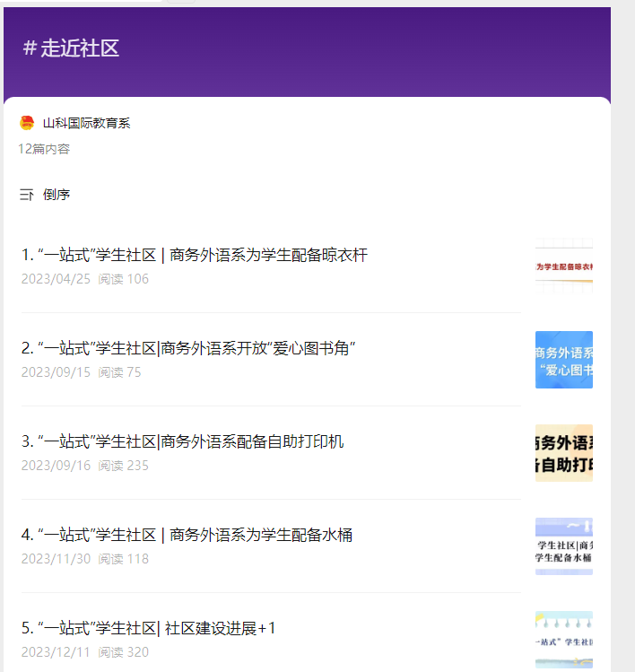Open article 1 about 晾衣杆
Screen dimensions: 635x672
[195, 256]
